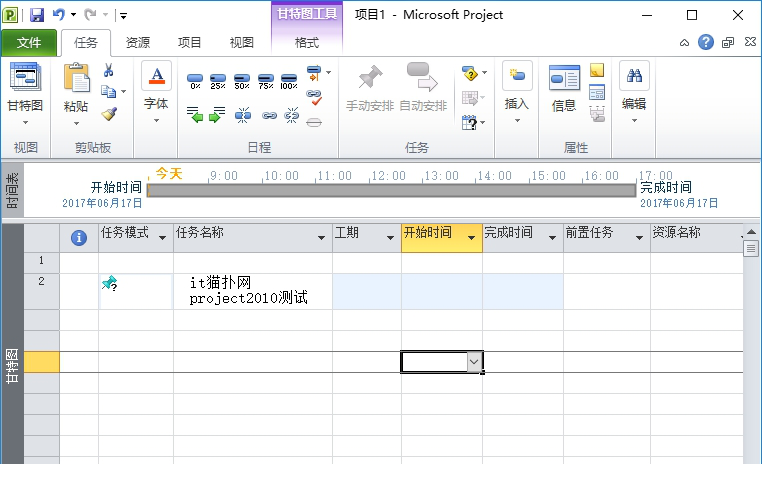The height and width of the screenshot is (482, 762).
Task: Cut selection with the scissors icon
Action: click(108, 70)
